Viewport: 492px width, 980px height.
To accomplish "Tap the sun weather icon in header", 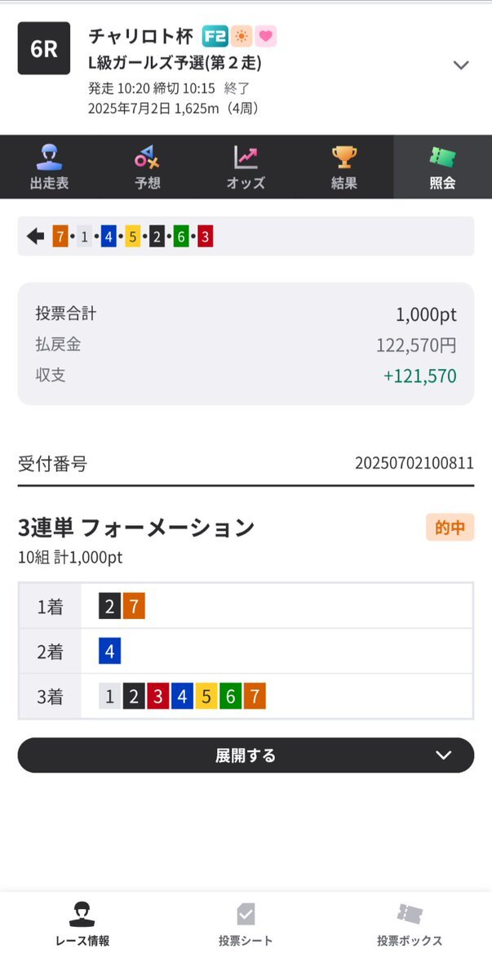I will (x=241, y=36).
